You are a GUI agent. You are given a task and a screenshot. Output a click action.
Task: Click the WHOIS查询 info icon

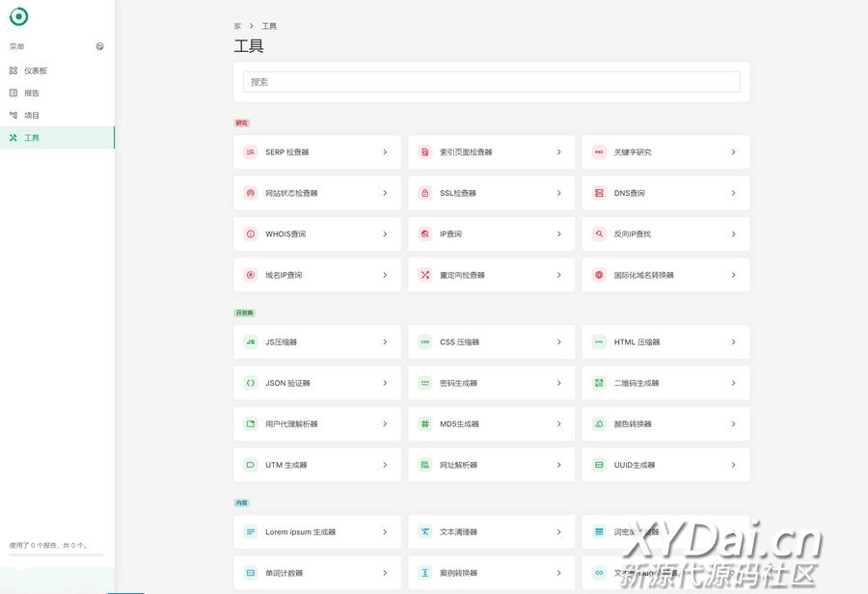pyautogui.click(x=251, y=234)
